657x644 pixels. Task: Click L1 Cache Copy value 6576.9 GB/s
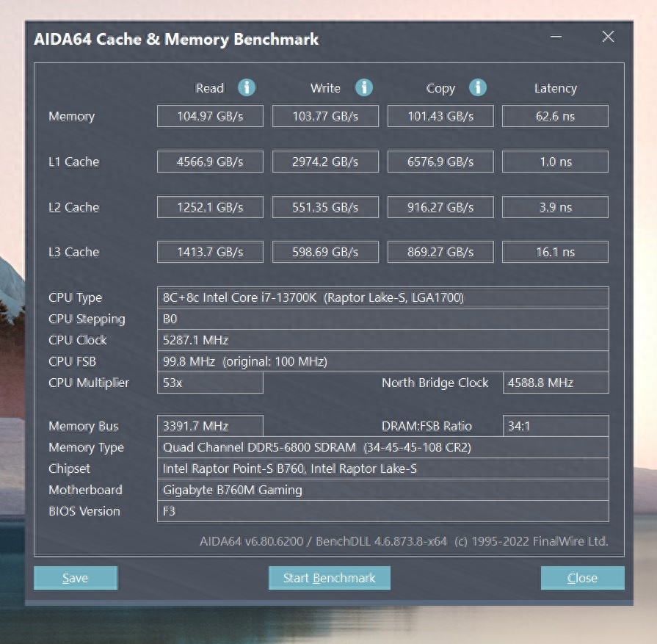pyautogui.click(x=440, y=162)
